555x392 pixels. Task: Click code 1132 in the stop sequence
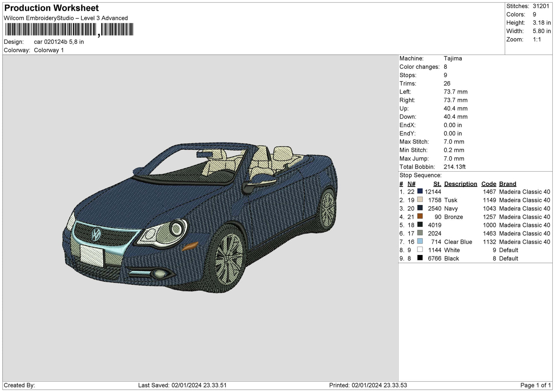(489, 242)
